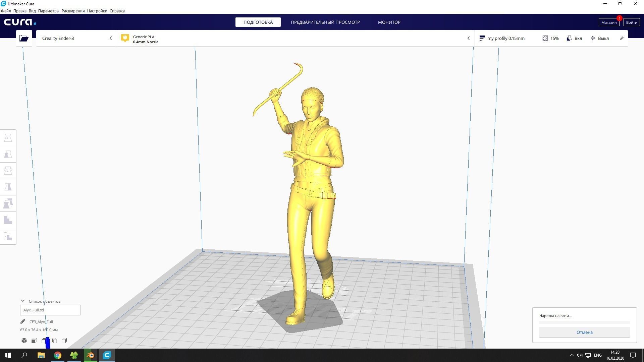Image resolution: width=644 pixels, height=362 pixels.
Task: Click the Войти sign-in button
Action: click(631, 22)
